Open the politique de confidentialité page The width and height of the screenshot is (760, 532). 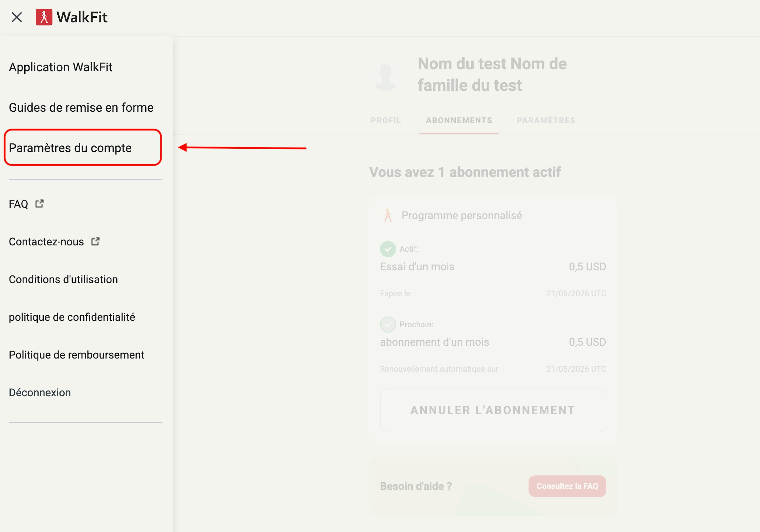(x=72, y=317)
